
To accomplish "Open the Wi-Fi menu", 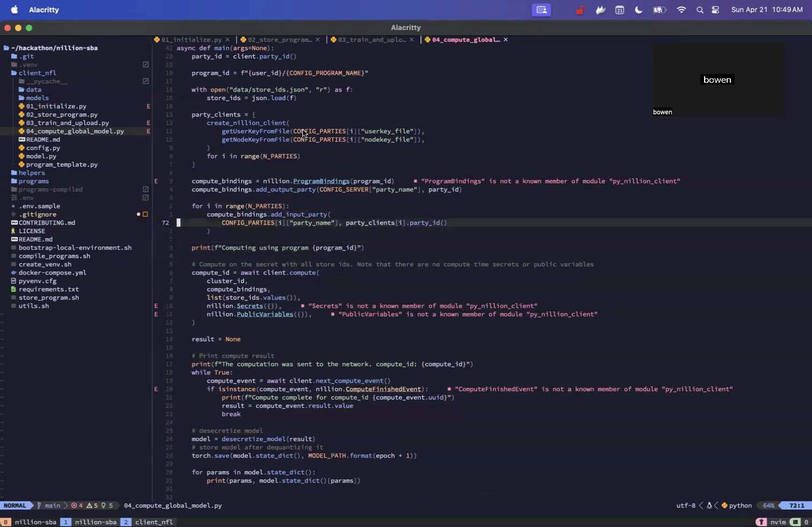I will pyautogui.click(x=682, y=10).
